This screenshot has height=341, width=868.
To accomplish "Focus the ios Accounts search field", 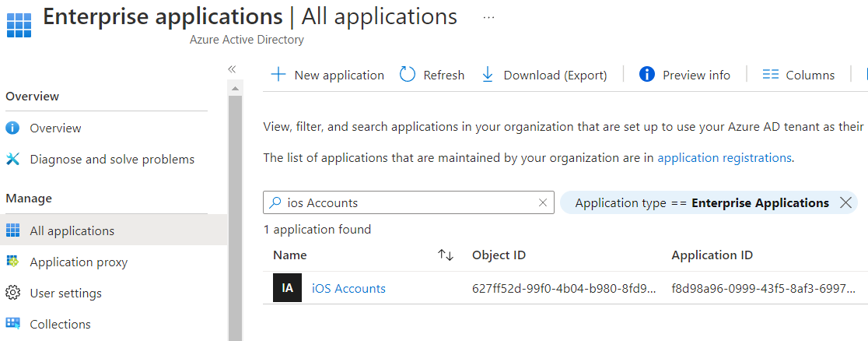I will 408,203.
